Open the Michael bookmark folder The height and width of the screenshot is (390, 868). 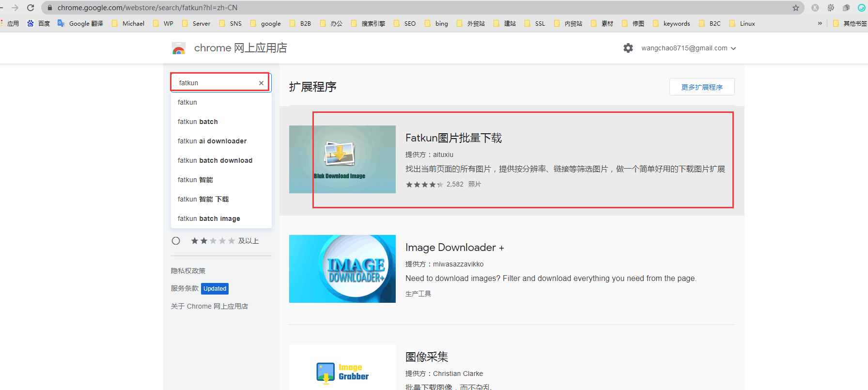[128, 23]
